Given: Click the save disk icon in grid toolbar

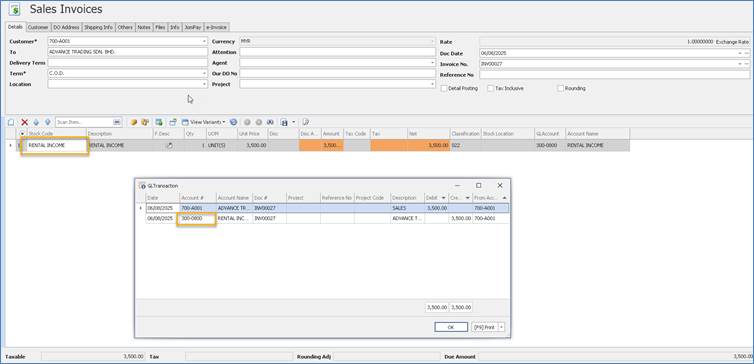Looking at the screenshot, I should [x=284, y=123].
